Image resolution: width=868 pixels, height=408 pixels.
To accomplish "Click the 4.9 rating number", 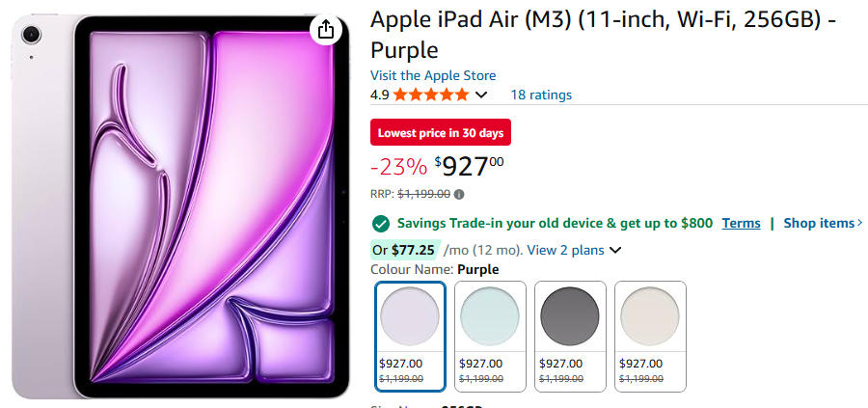I will click(380, 95).
